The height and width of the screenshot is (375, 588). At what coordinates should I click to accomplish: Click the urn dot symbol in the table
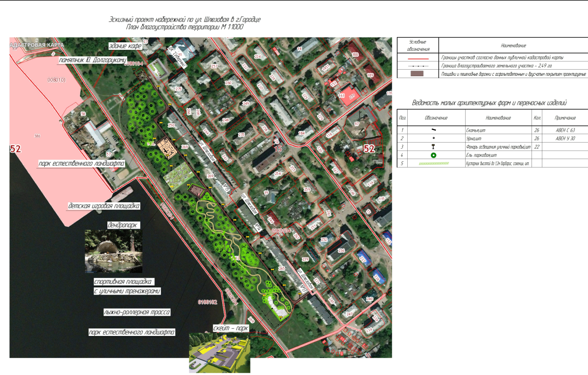click(x=433, y=138)
